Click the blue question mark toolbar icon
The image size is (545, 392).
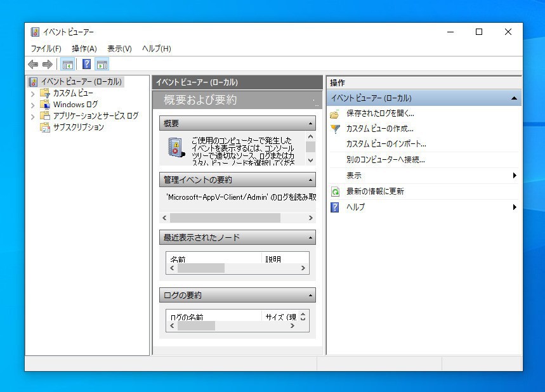coord(87,64)
